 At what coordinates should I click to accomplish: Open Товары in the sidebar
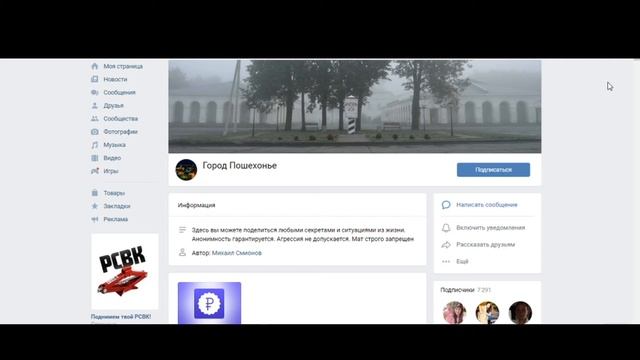click(114, 193)
